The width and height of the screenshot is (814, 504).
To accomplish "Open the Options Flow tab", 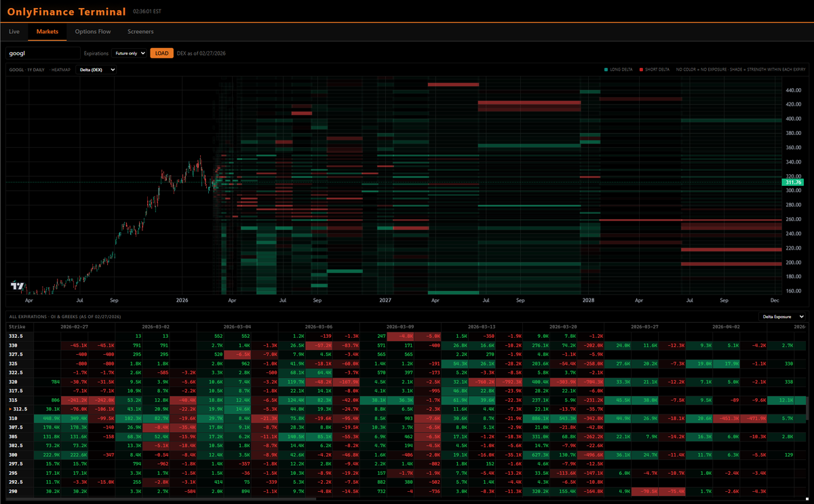I will [93, 31].
